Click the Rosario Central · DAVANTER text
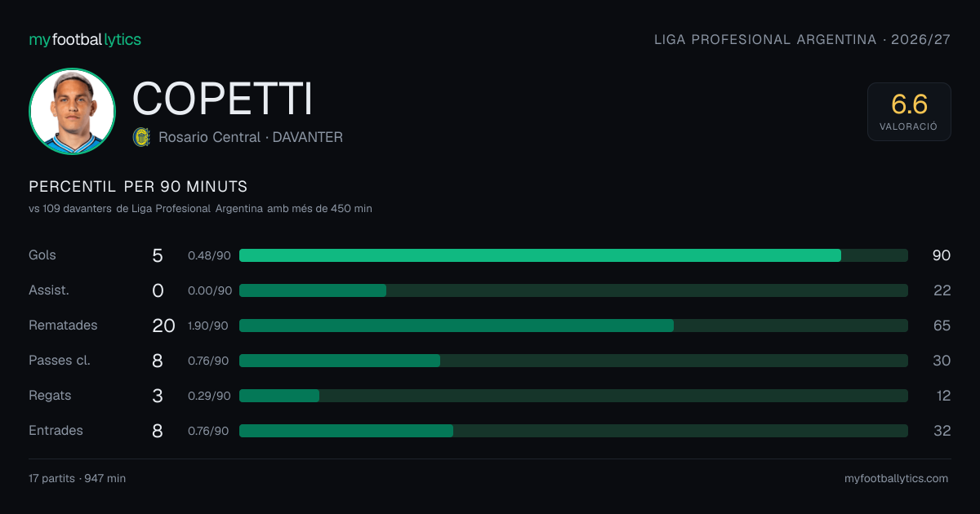The width and height of the screenshot is (980, 514). 251,137
